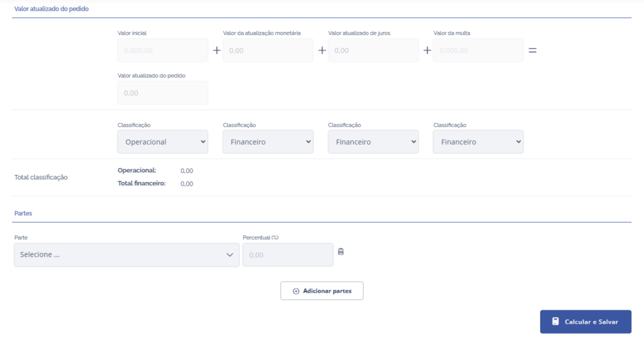Click the calculator icon in Calcular e Salvar
Viewport: 644px width, 345px height.
click(x=555, y=322)
